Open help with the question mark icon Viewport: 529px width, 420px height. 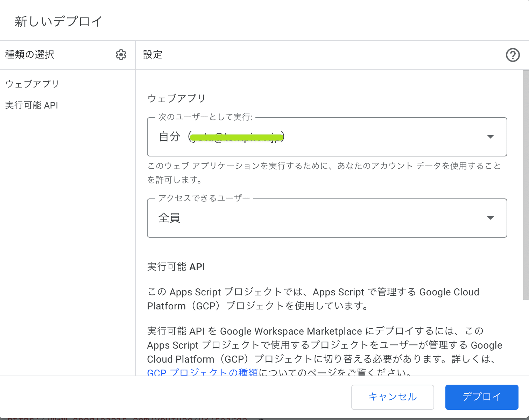[x=513, y=55]
